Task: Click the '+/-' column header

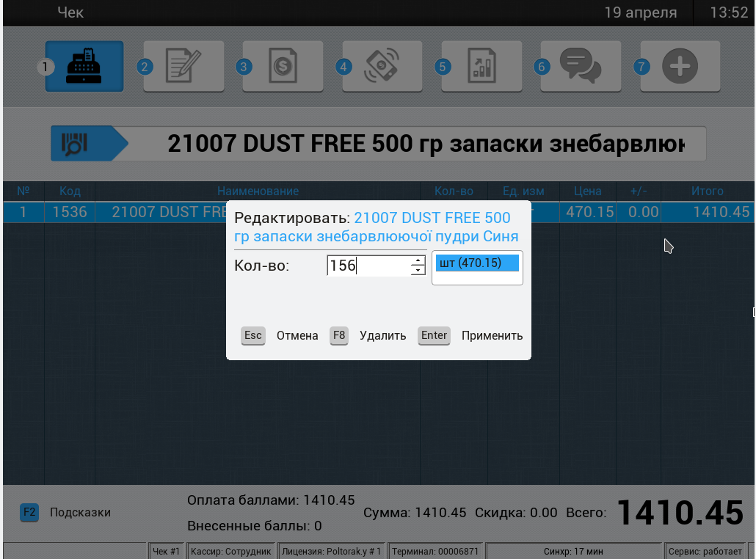Action: (639, 191)
